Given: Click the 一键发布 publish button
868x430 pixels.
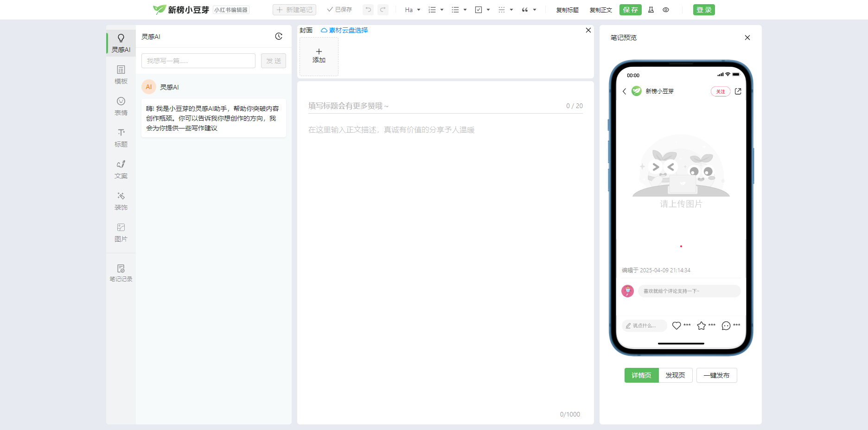Looking at the screenshot, I should [717, 375].
